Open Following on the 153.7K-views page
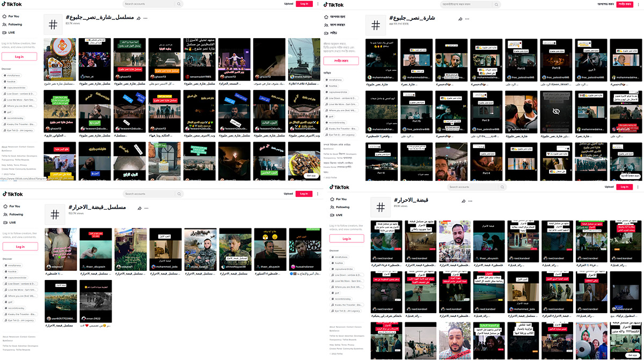The width and height of the screenshot is (644, 362). point(12,214)
